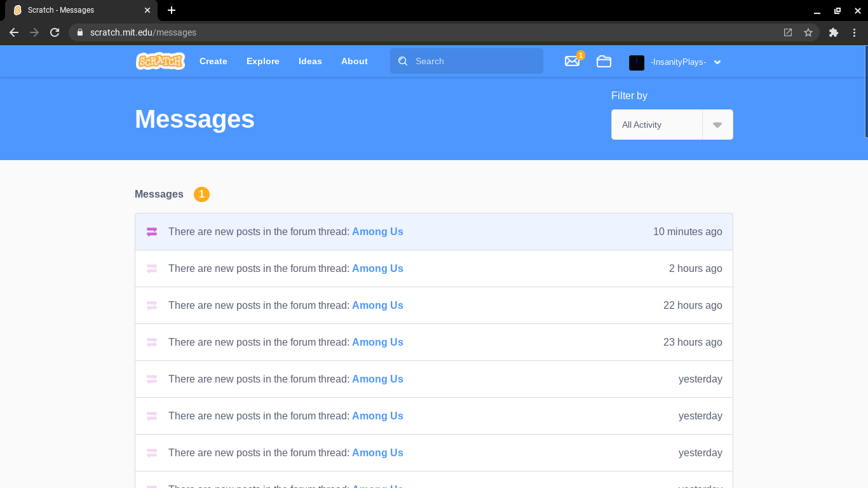Click the orange unread count badge beside Messages

[201, 194]
